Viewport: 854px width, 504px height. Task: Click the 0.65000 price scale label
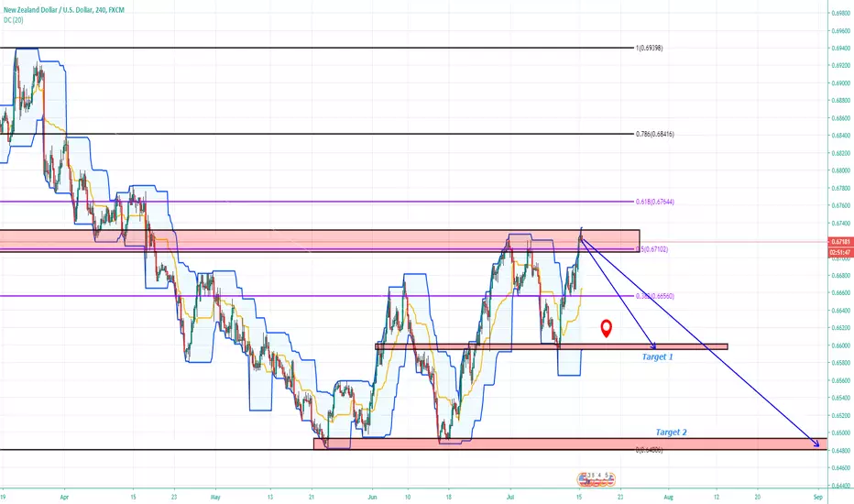click(841, 433)
